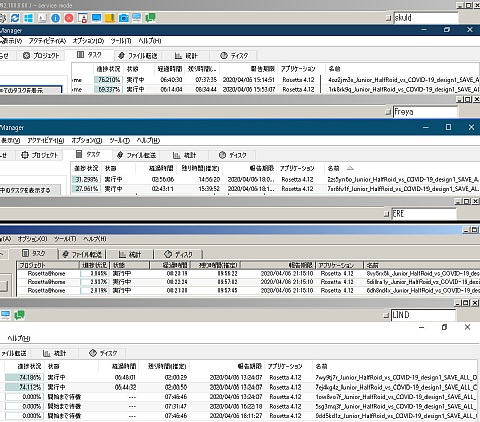Viewport: 480px width, 422px height.
Task: Click blue info status icon in skuld toolbar
Action: (x=55, y=18)
